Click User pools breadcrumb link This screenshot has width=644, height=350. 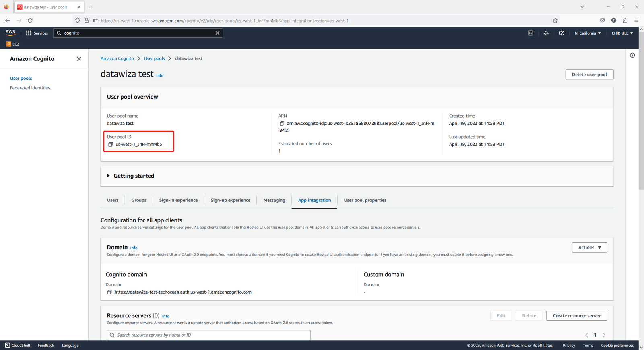coord(154,58)
